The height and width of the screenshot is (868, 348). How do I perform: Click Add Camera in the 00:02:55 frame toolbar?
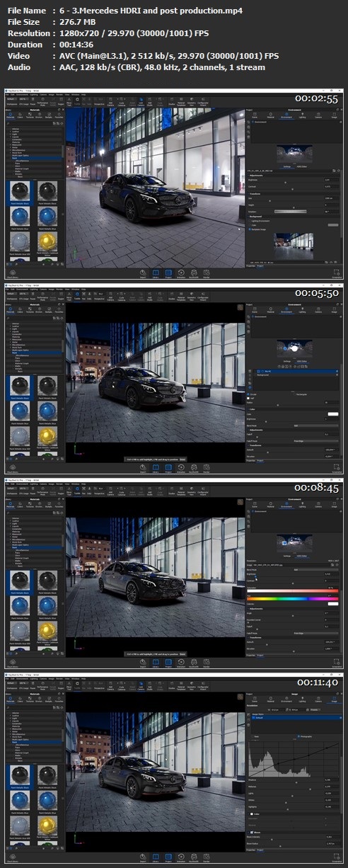coord(110,101)
